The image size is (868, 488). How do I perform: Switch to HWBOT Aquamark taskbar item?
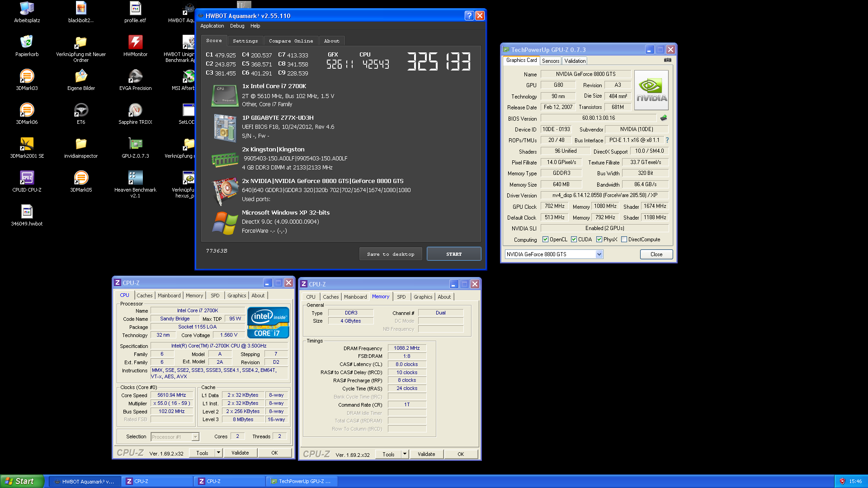(85, 481)
